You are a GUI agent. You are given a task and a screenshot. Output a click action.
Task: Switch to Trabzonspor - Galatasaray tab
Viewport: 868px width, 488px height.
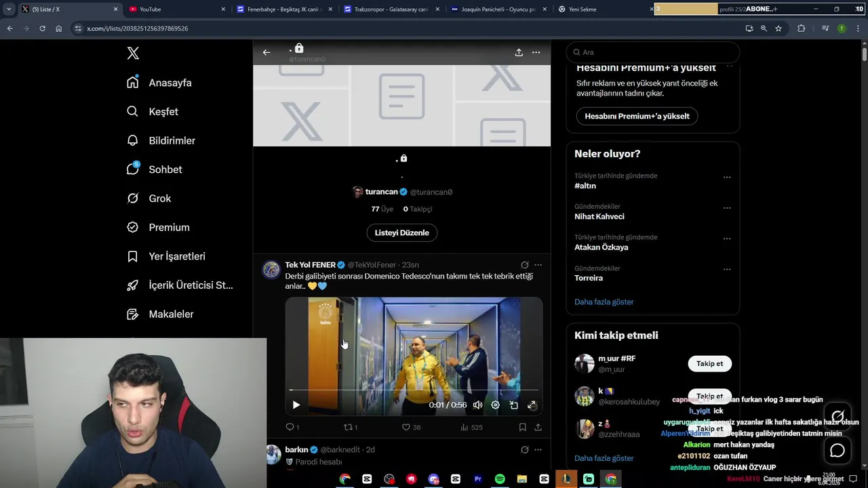pyautogui.click(x=391, y=9)
